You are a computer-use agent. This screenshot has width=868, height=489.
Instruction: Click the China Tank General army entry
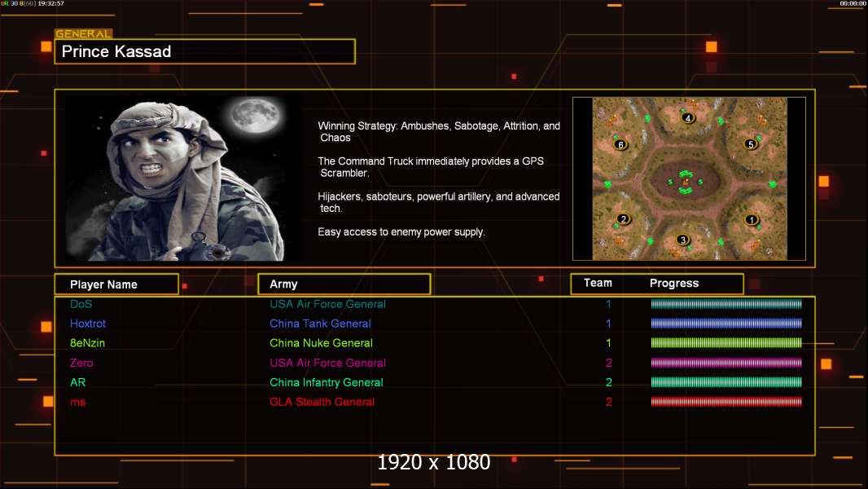320,324
